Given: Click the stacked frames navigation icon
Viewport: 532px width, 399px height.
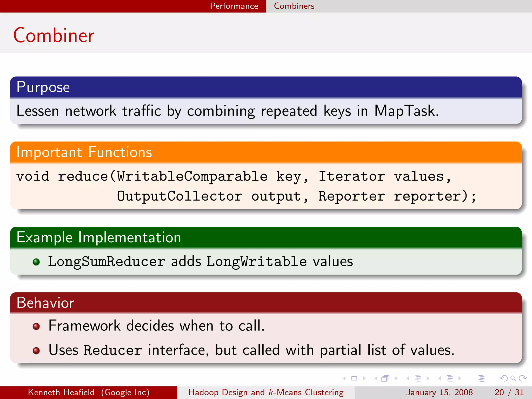Looking at the screenshot, I should tap(385, 378).
